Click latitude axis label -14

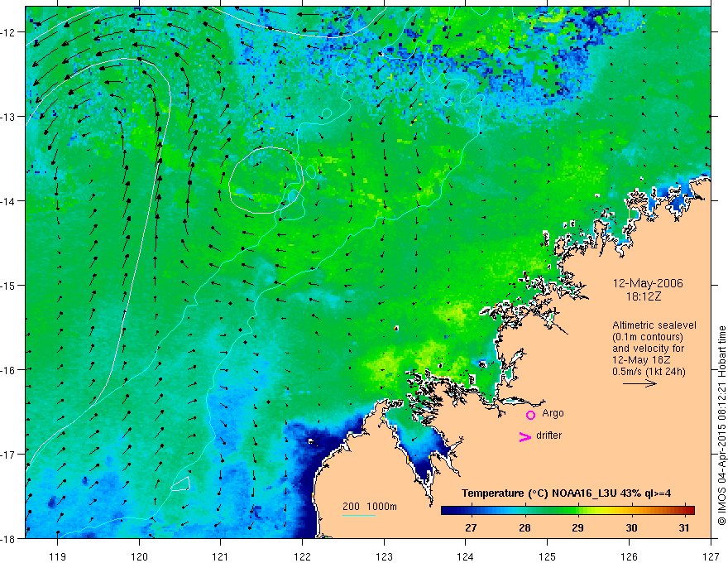[x=9, y=200]
